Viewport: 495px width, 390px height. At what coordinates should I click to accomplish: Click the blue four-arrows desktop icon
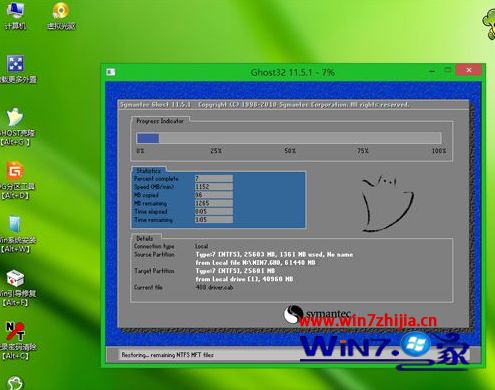[x=16, y=64]
